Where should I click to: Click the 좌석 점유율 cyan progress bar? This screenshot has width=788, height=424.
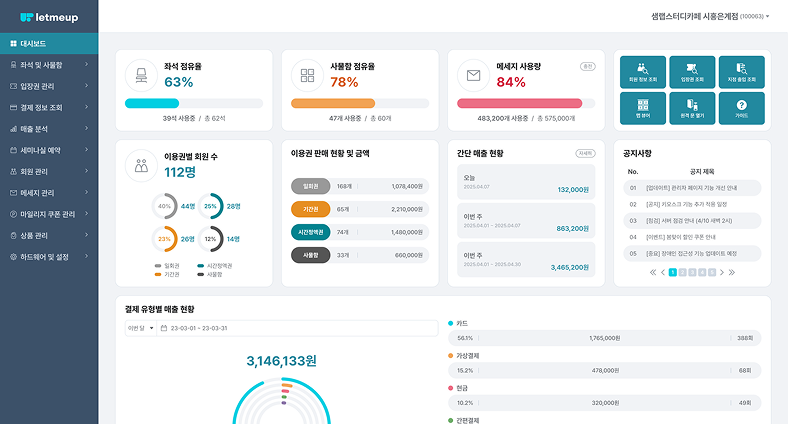point(152,103)
